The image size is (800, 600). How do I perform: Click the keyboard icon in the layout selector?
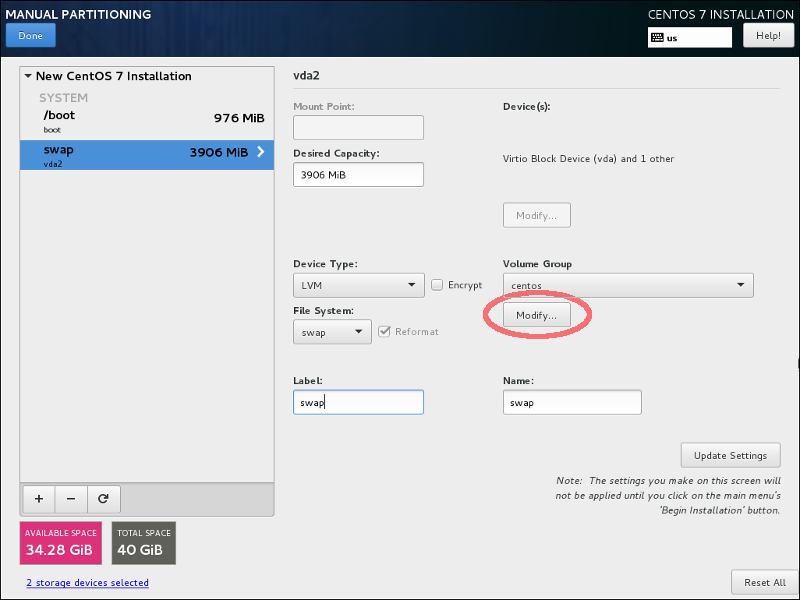click(x=661, y=37)
